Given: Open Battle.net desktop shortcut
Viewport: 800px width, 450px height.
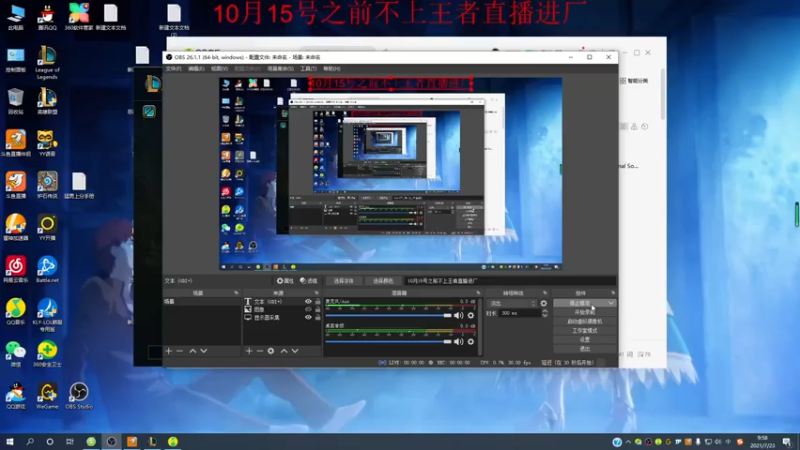Looking at the screenshot, I should tap(47, 270).
